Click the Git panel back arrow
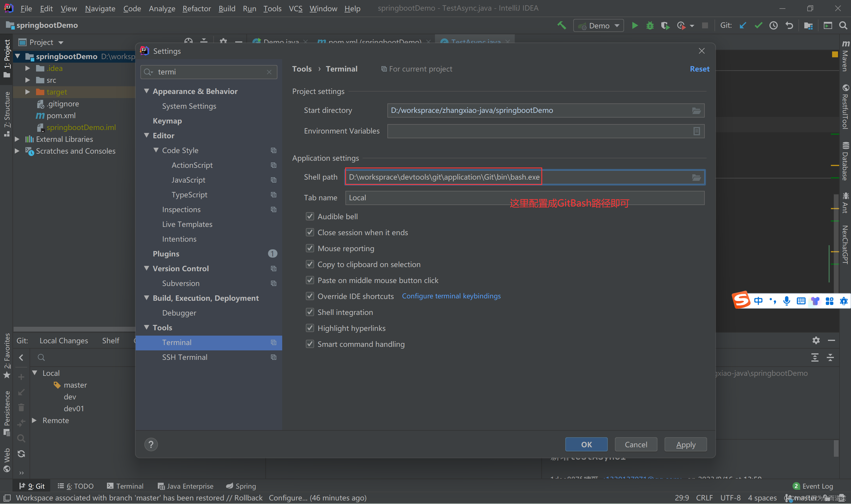Viewport: 851px width, 504px height. (x=21, y=357)
